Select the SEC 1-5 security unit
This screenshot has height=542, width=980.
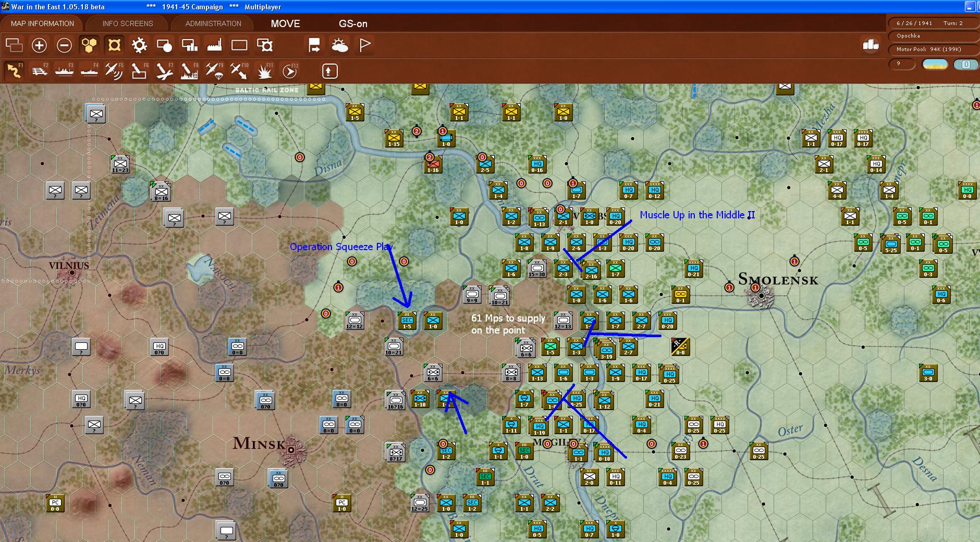(x=407, y=321)
